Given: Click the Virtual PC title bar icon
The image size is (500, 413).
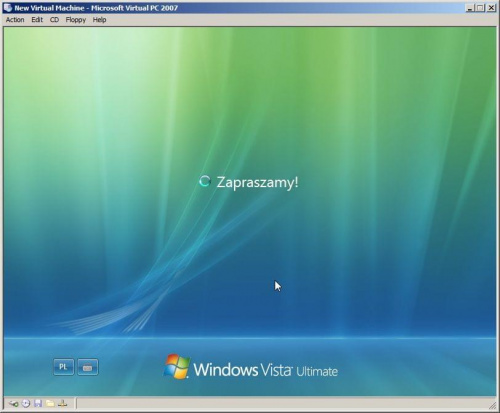Looking at the screenshot, I should pyautogui.click(x=8, y=8).
